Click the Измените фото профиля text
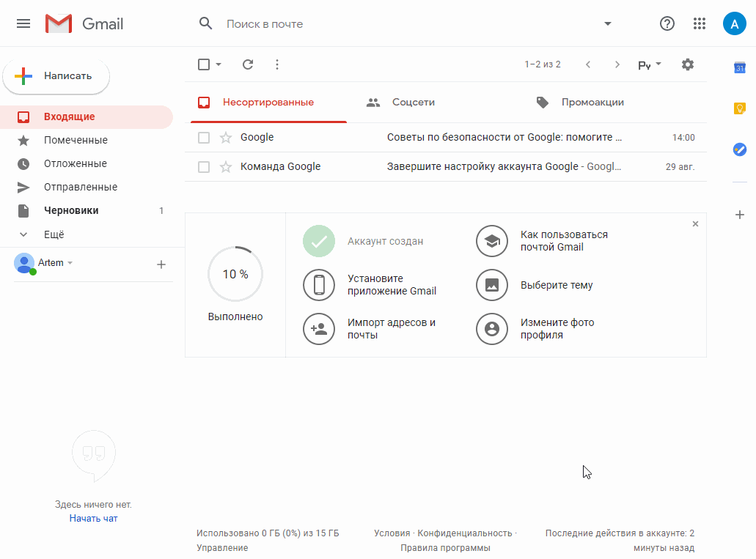Screen dimensions: 756x559 (x=557, y=329)
